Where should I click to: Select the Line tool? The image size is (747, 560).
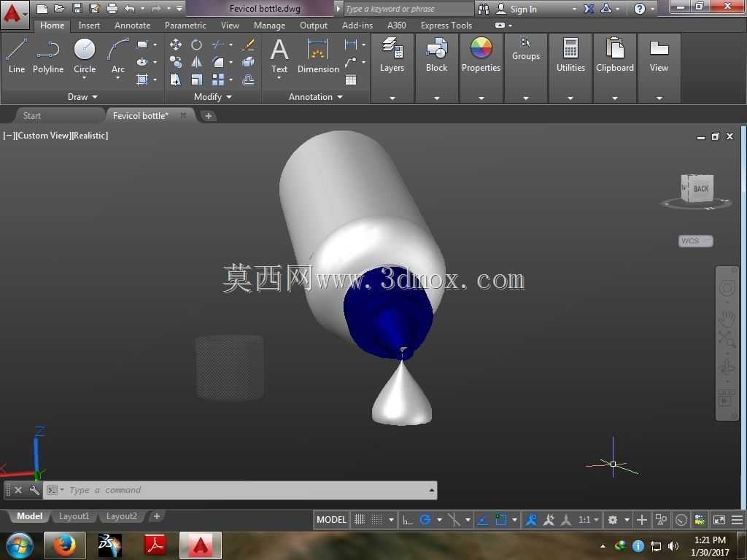(x=16, y=55)
